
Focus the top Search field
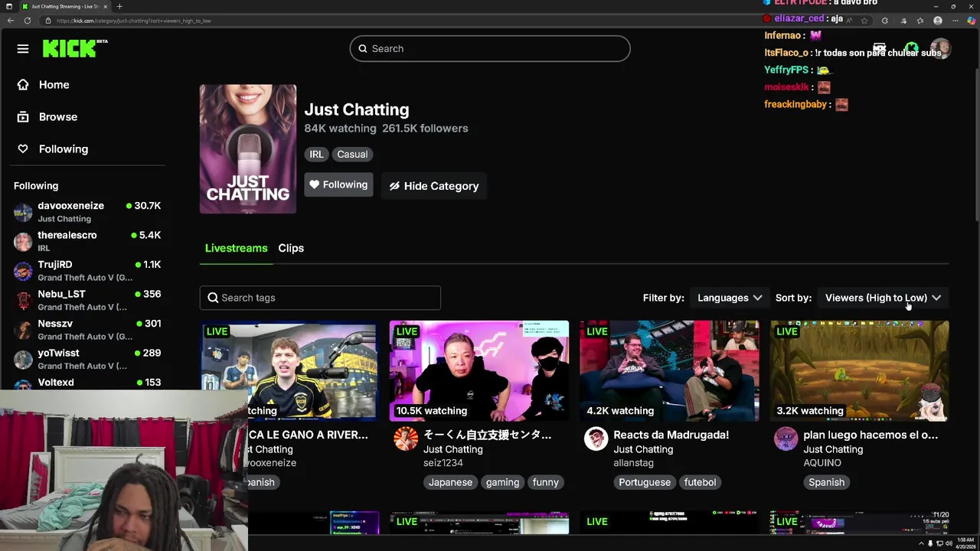pos(490,49)
